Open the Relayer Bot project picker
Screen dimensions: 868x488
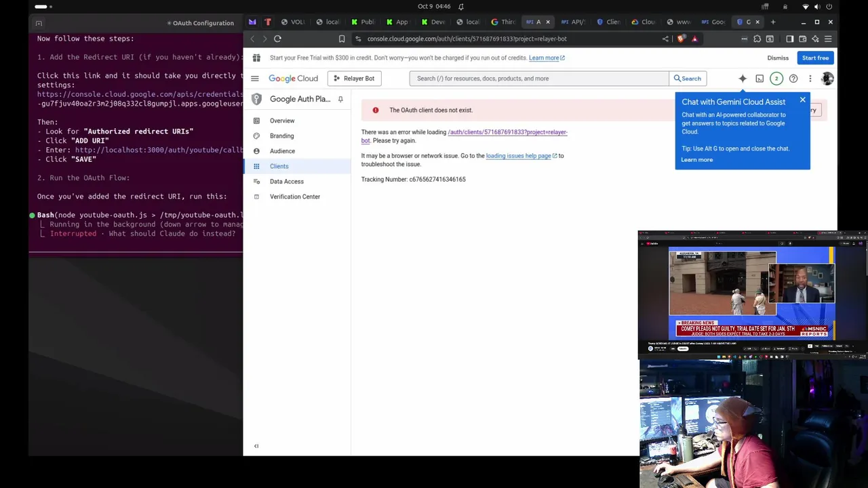tap(354, 79)
